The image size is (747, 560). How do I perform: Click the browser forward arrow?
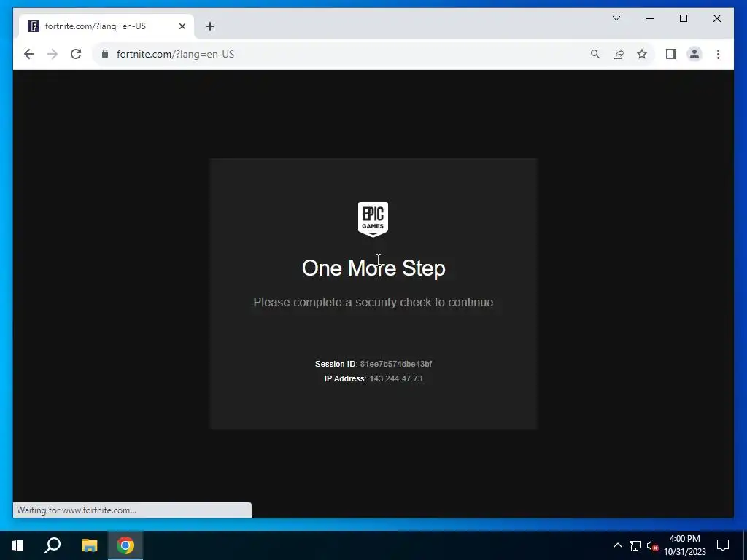(53, 54)
